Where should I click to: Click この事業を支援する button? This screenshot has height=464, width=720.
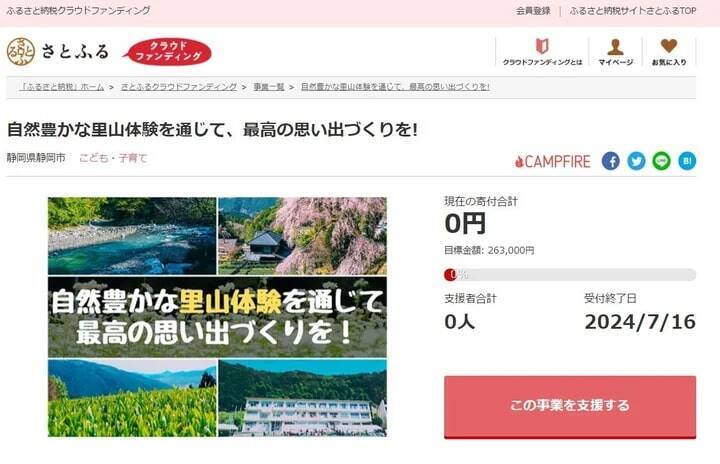570,407
